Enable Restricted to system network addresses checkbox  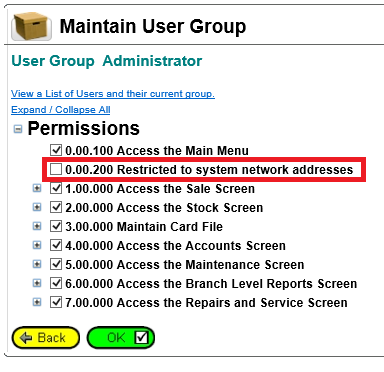(x=56, y=169)
